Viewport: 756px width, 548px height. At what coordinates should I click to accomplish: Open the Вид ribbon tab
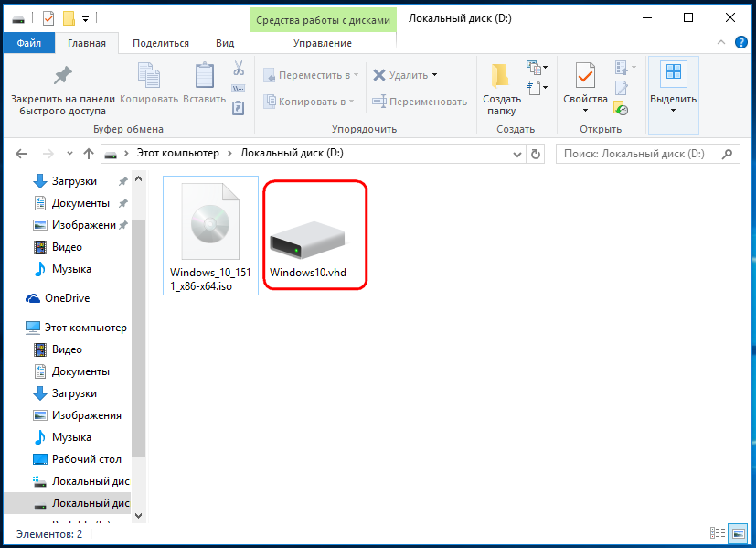tap(225, 43)
